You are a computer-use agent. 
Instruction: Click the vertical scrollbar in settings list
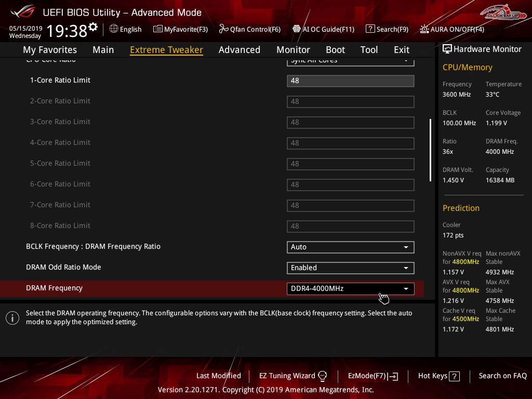430,150
